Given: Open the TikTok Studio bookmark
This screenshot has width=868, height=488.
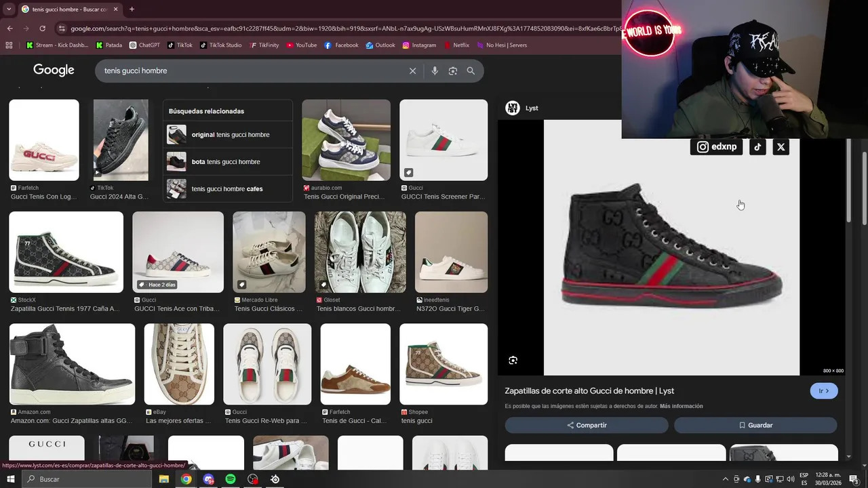Looking at the screenshot, I should tap(220, 45).
